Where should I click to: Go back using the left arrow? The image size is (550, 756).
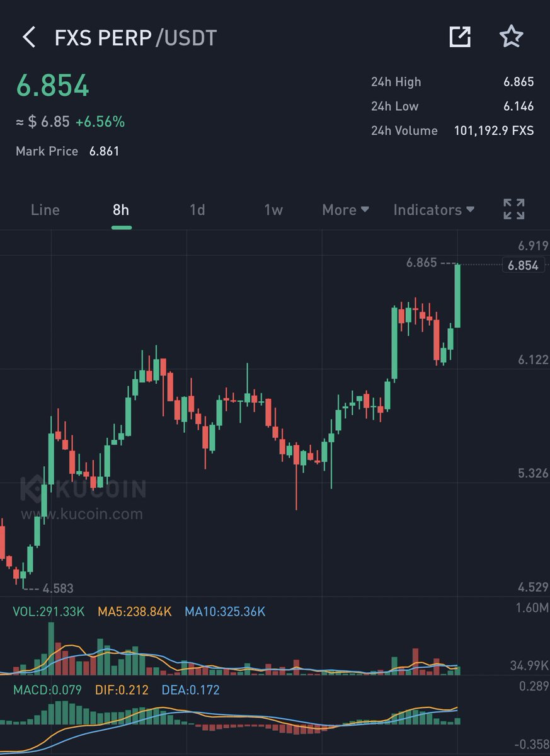point(29,38)
